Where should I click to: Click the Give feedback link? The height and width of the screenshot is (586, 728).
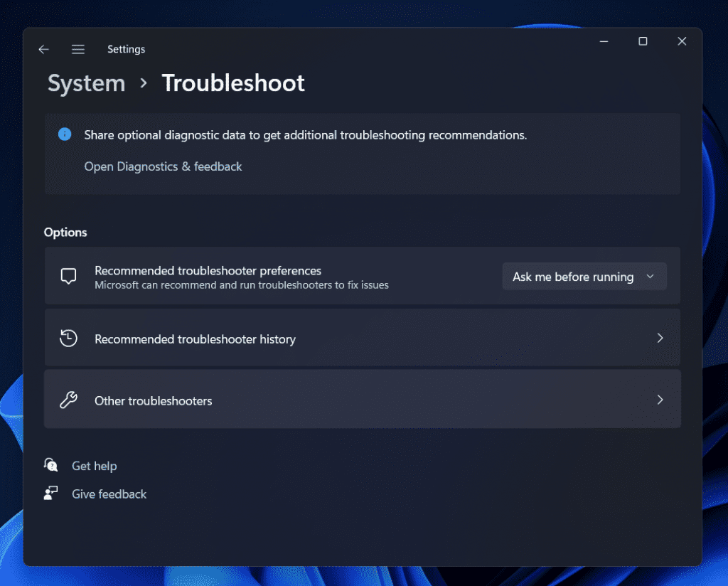[109, 494]
